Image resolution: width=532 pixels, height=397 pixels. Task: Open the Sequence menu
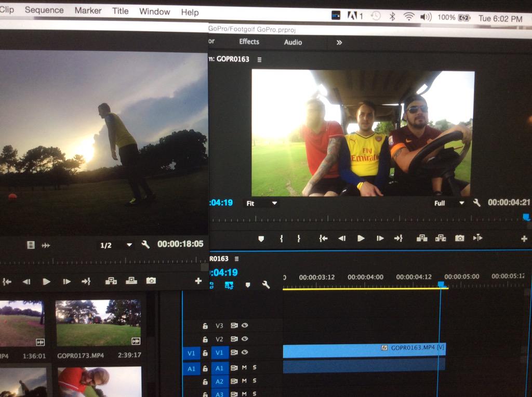[x=44, y=10]
